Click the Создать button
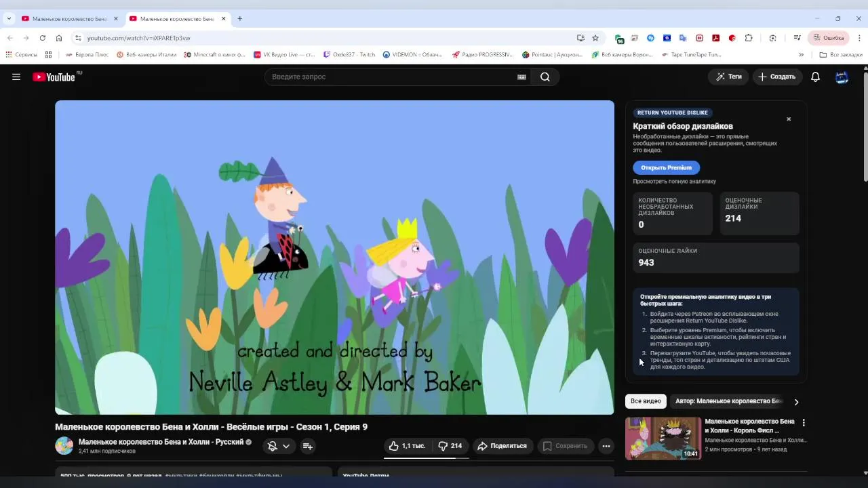Viewport: 868px width, 488px height. point(777,77)
